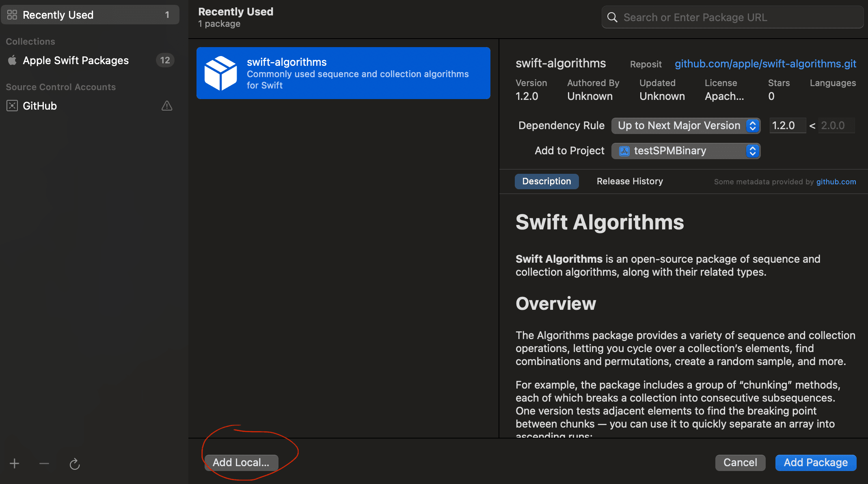Screen dimensions: 868x484
Task: Open the Add to Project dropdown
Action: 686,150
